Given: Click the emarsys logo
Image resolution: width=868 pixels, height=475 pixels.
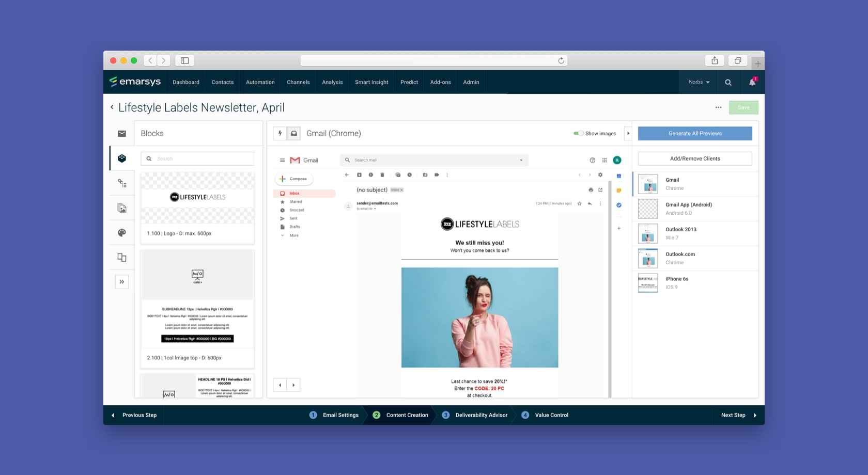Looking at the screenshot, I should [135, 82].
